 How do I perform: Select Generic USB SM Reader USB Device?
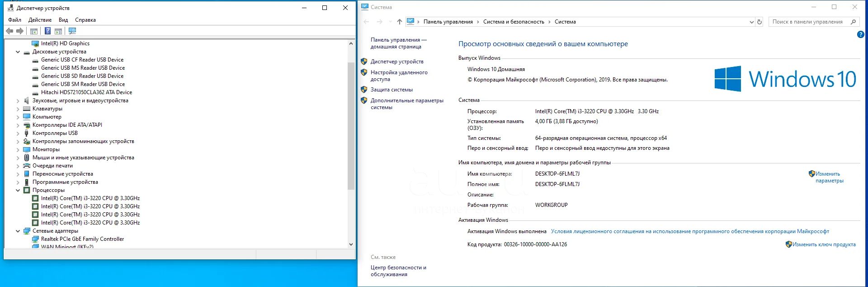coord(83,84)
